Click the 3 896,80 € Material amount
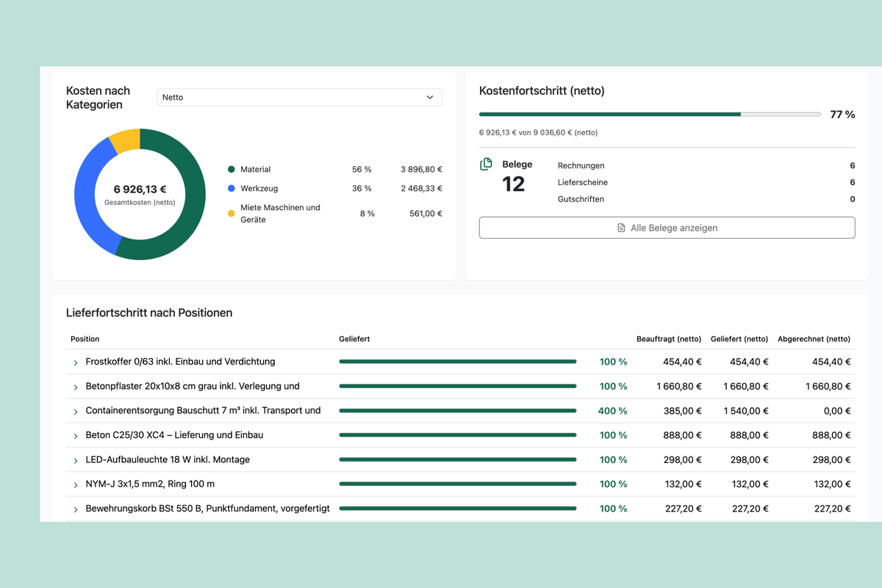 pyautogui.click(x=421, y=169)
